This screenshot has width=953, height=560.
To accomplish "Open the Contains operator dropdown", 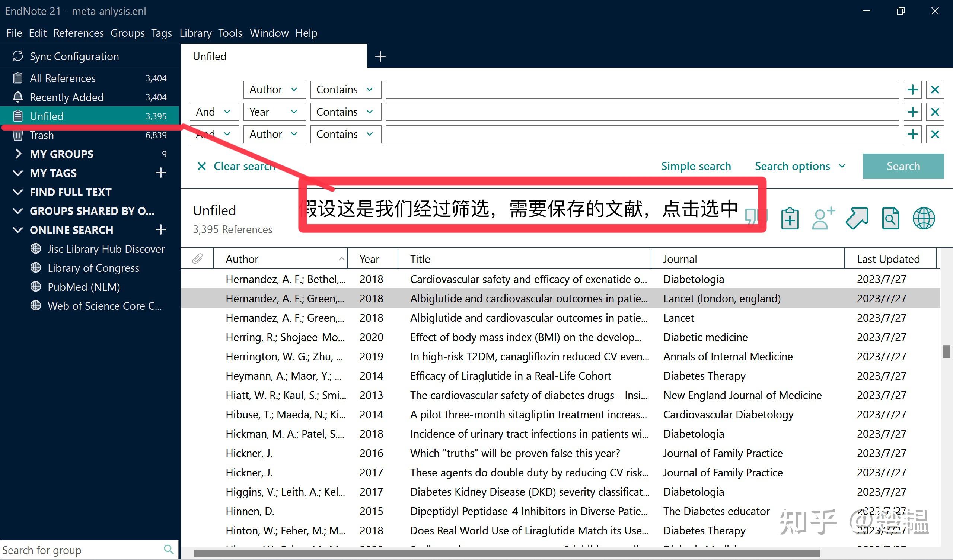I will point(345,89).
